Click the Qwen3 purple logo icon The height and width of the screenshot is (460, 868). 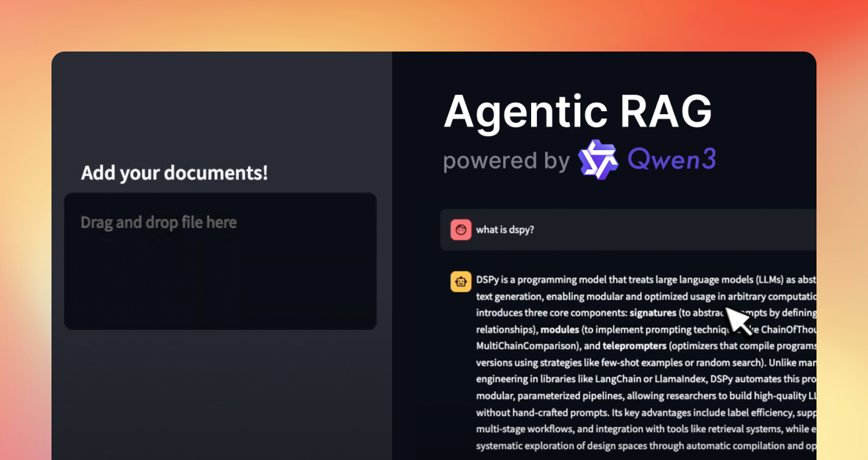click(x=597, y=160)
